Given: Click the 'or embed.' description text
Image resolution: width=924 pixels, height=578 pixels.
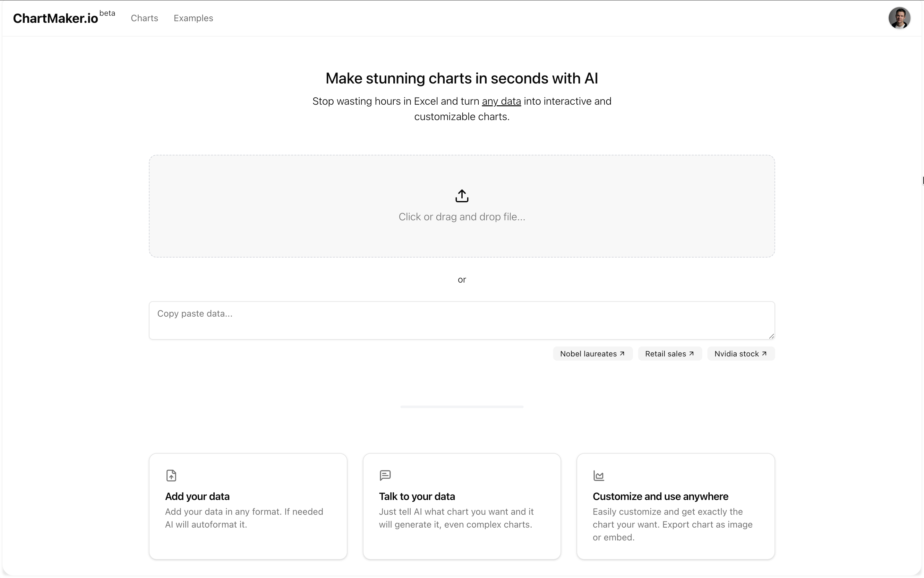Looking at the screenshot, I should click(x=613, y=538).
